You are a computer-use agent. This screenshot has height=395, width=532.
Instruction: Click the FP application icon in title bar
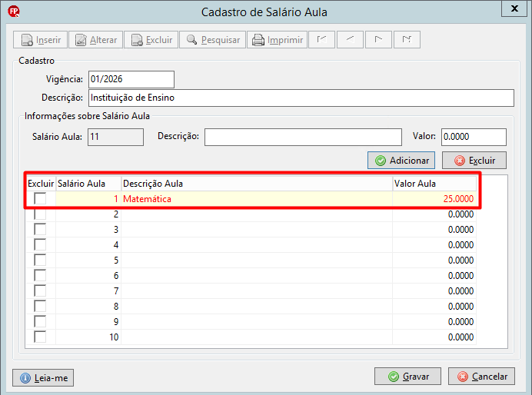(14, 12)
